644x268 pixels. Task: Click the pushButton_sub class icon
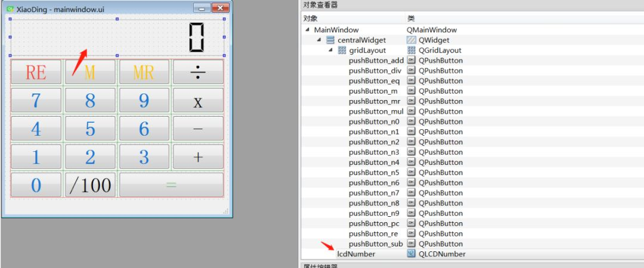click(x=411, y=244)
